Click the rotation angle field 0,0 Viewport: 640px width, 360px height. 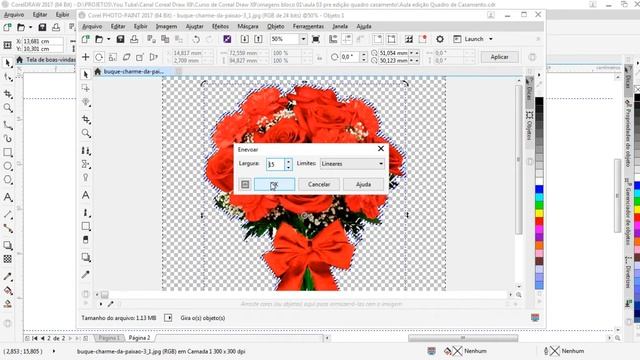pyautogui.click(x=350, y=57)
